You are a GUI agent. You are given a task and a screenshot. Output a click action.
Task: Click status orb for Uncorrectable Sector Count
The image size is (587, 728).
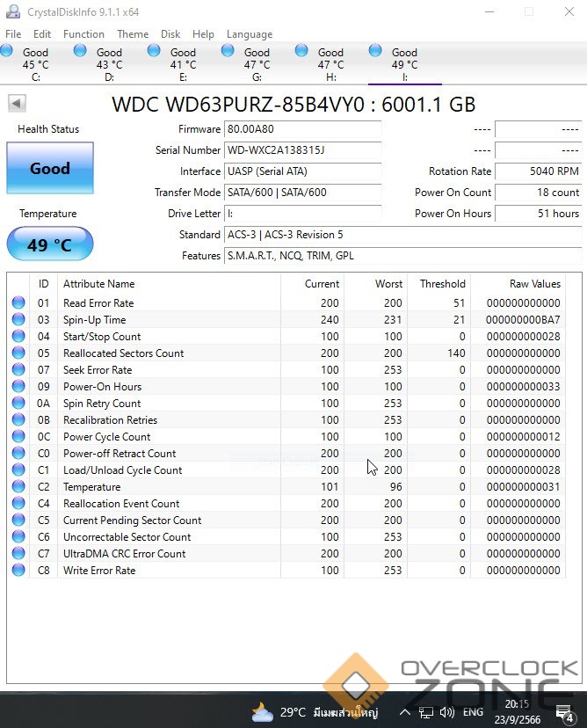[18, 536]
